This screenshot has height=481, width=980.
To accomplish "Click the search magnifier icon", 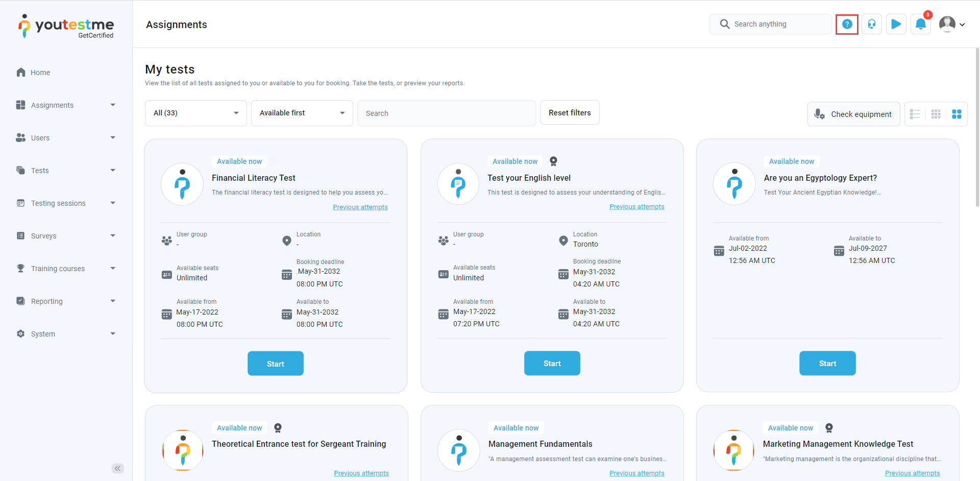I will pyautogui.click(x=724, y=24).
